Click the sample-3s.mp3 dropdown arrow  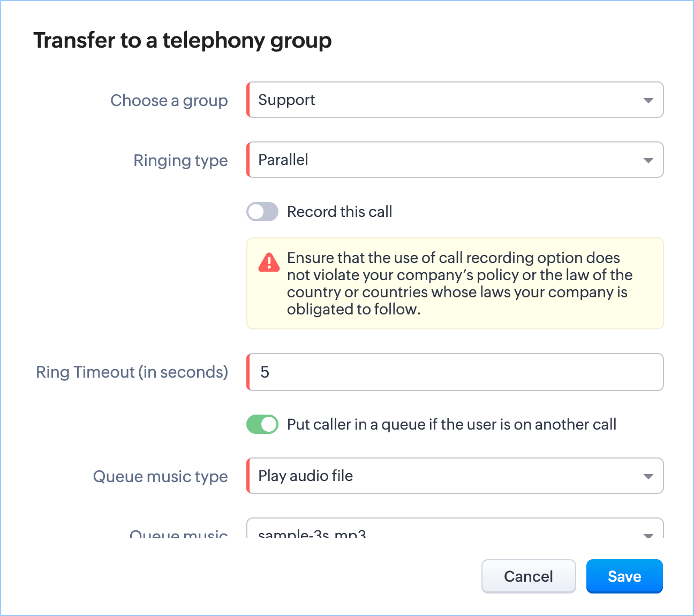coord(648,534)
